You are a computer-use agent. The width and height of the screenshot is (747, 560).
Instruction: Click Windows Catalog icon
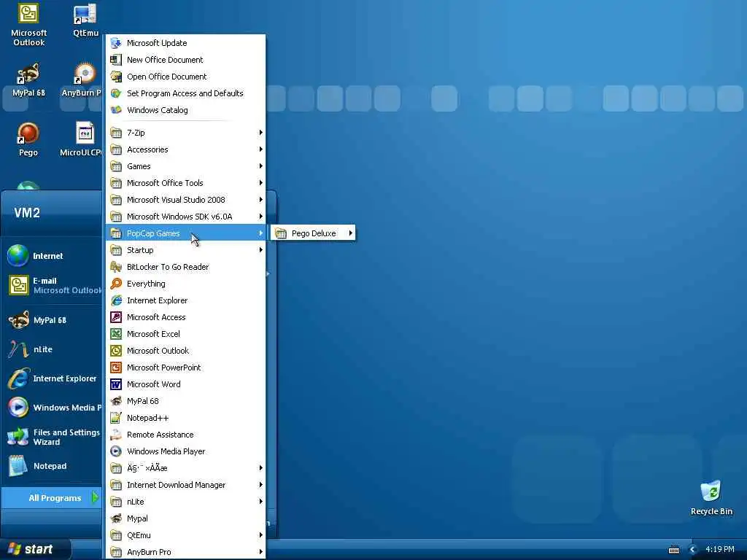point(116,110)
